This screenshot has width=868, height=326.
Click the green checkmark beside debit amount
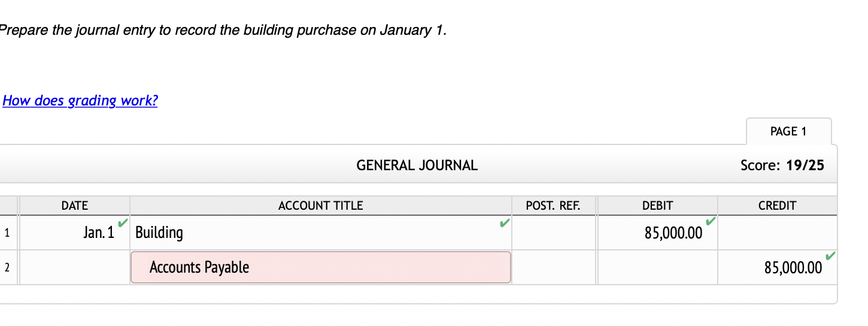pos(710,222)
